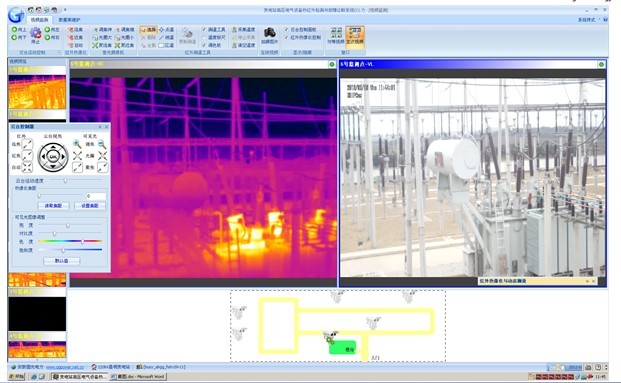
Task: Open the 系统样式 dropdown at top right
Action: [589, 19]
